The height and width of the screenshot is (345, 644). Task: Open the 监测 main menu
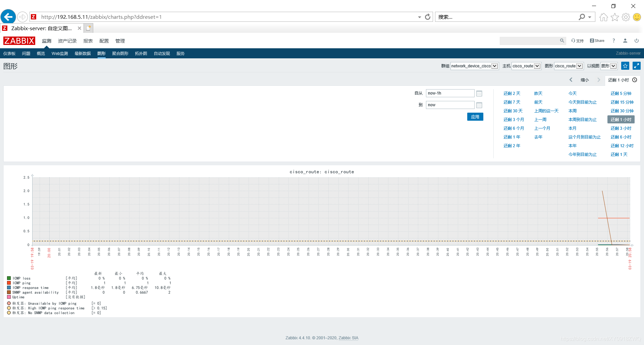point(46,41)
